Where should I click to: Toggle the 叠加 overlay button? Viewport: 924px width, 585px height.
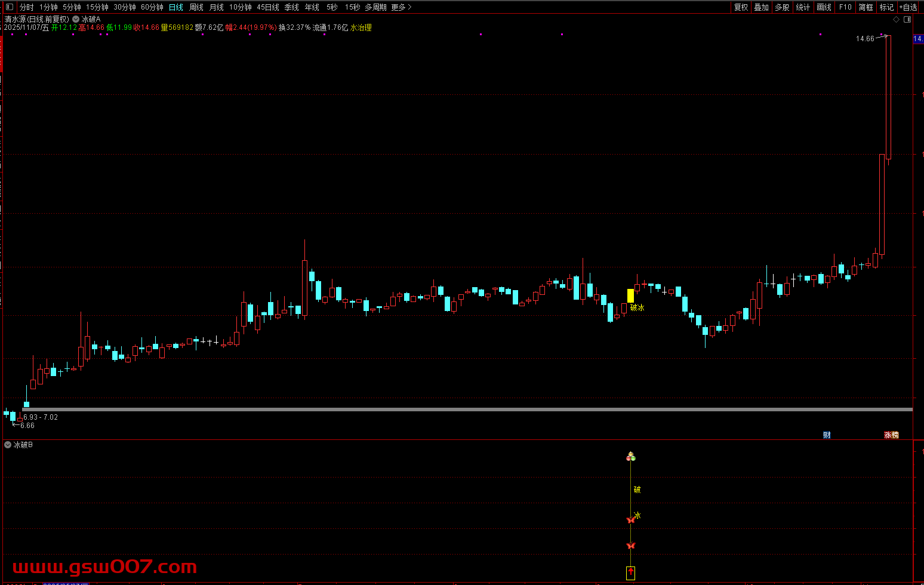pos(761,7)
